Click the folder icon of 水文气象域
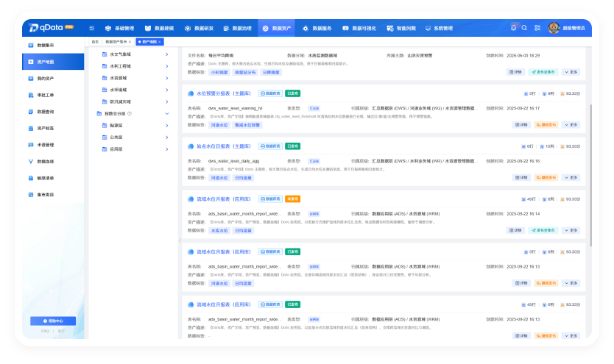614x364 pixels. tap(105, 54)
